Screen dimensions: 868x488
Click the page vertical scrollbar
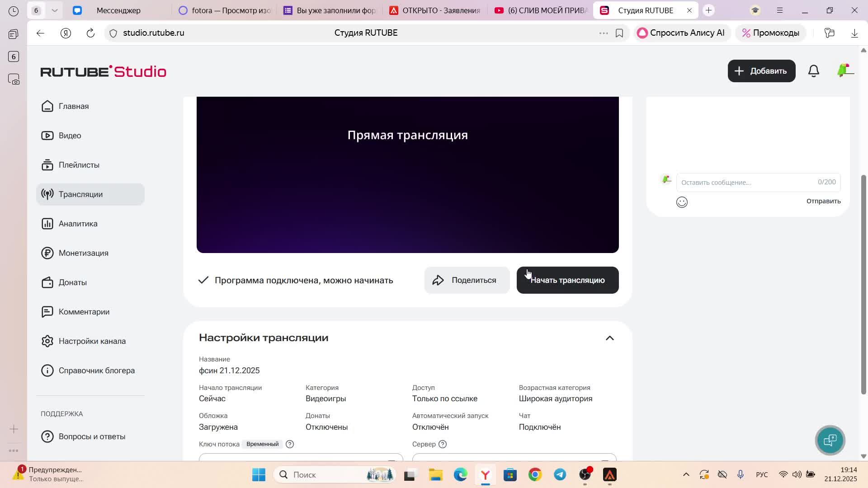(863, 285)
